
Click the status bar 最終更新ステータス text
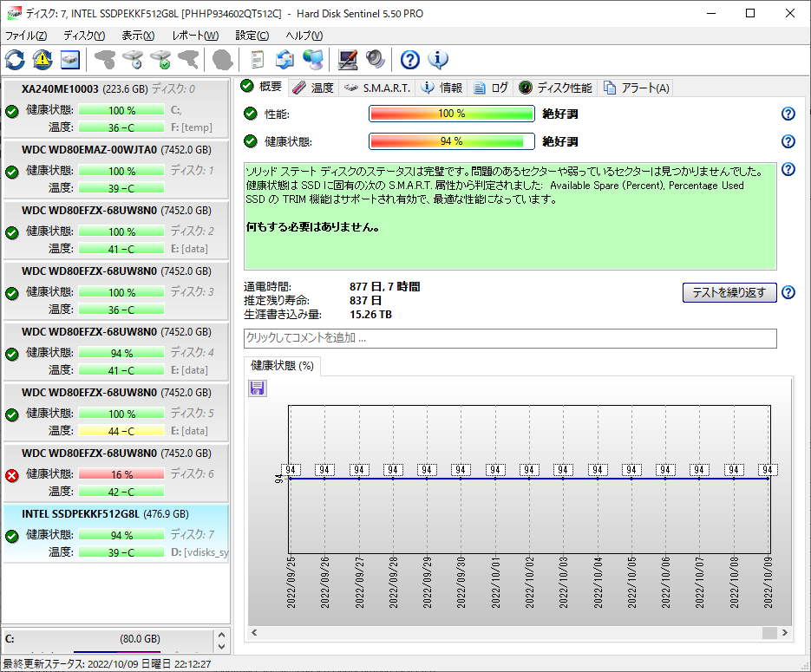pos(107,663)
